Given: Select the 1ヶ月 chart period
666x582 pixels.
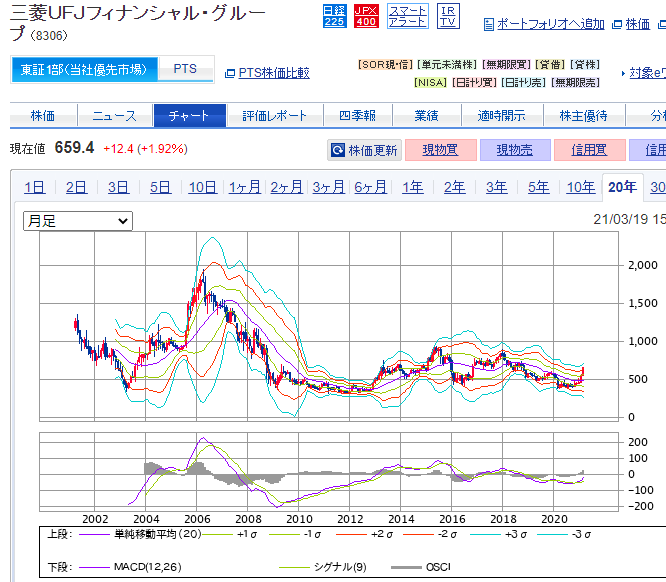Looking at the screenshot, I should [245, 187].
